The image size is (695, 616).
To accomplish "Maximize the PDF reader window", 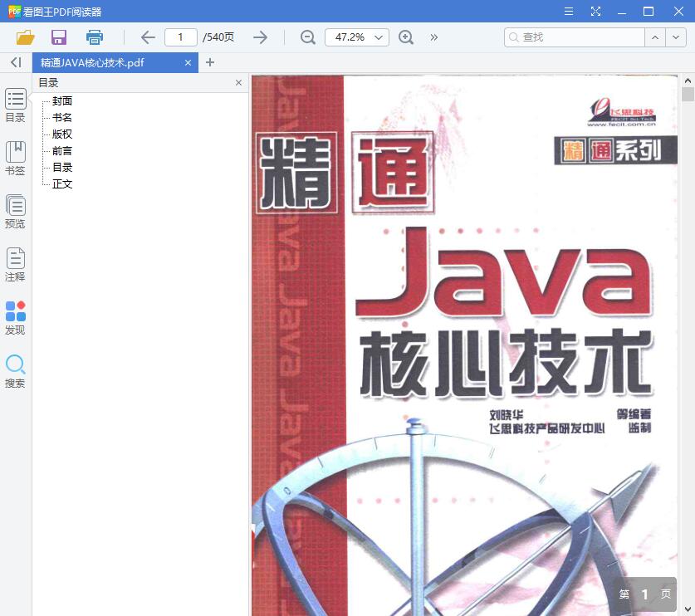I will point(649,12).
